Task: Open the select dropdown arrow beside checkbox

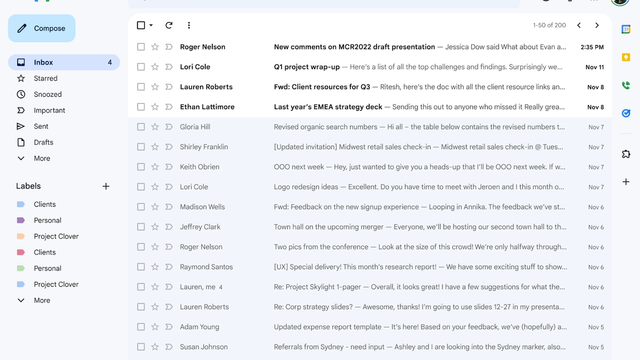Action: pos(151,25)
